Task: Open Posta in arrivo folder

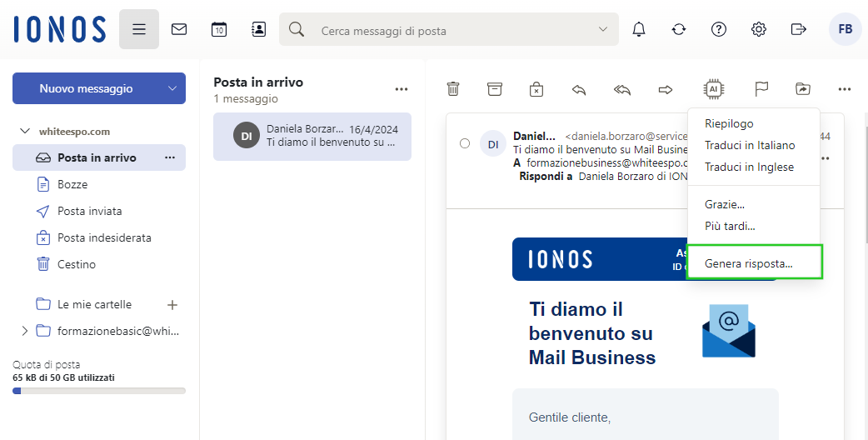Action: tap(99, 157)
